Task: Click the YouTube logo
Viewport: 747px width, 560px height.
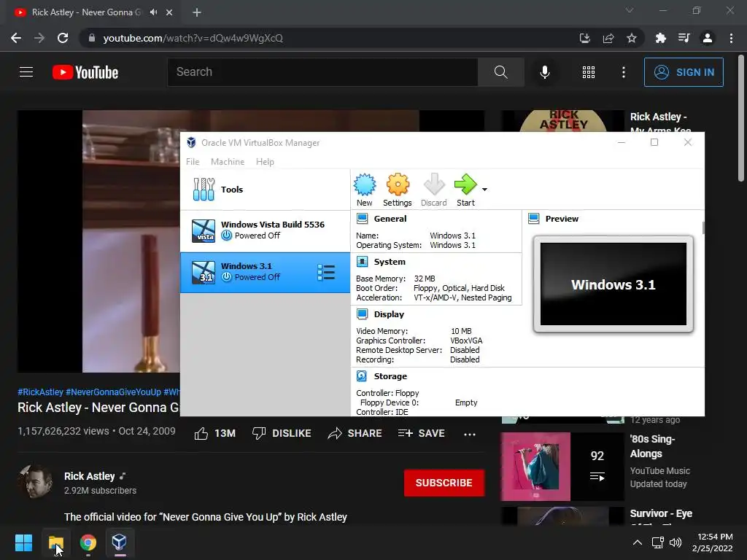Action: 85,72
